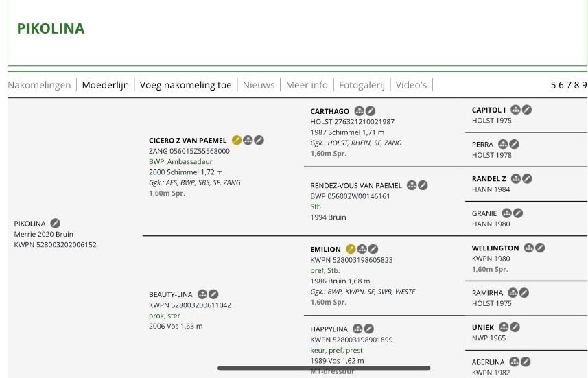
Task: Click the edit pencil icon for CARTHAGO
Action: (371, 111)
